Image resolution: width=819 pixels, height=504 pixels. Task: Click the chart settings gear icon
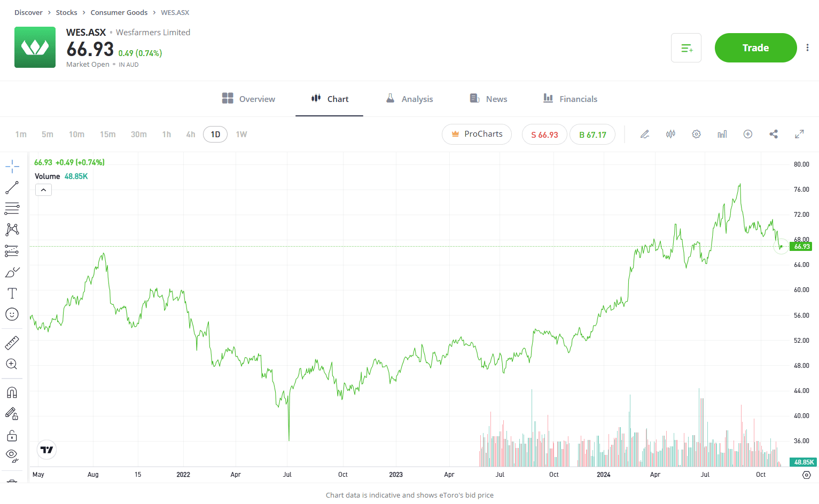696,134
